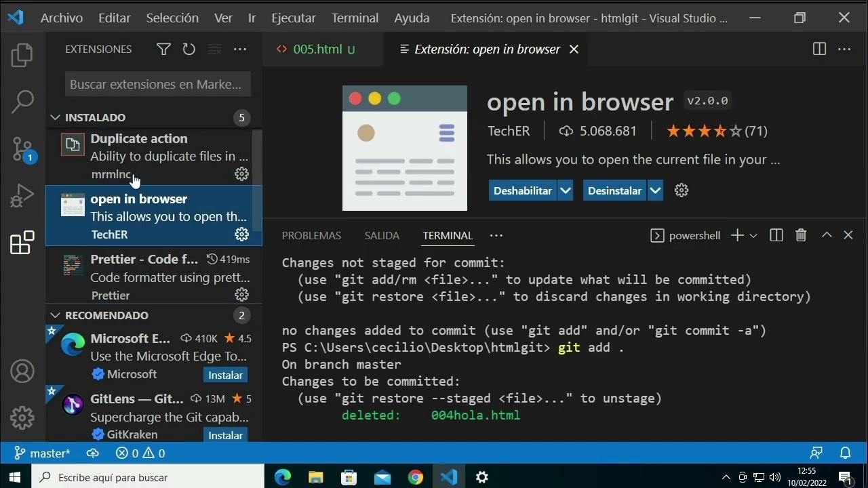This screenshot has width=868, height=488.
Task: Open editor more actions menu
Action: 844,49
